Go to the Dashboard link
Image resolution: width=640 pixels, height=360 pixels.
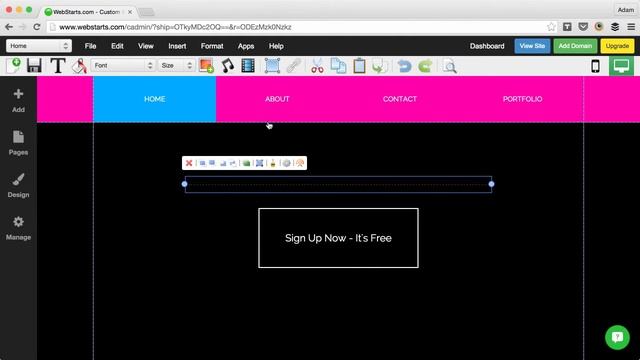[x=487, y=46]
